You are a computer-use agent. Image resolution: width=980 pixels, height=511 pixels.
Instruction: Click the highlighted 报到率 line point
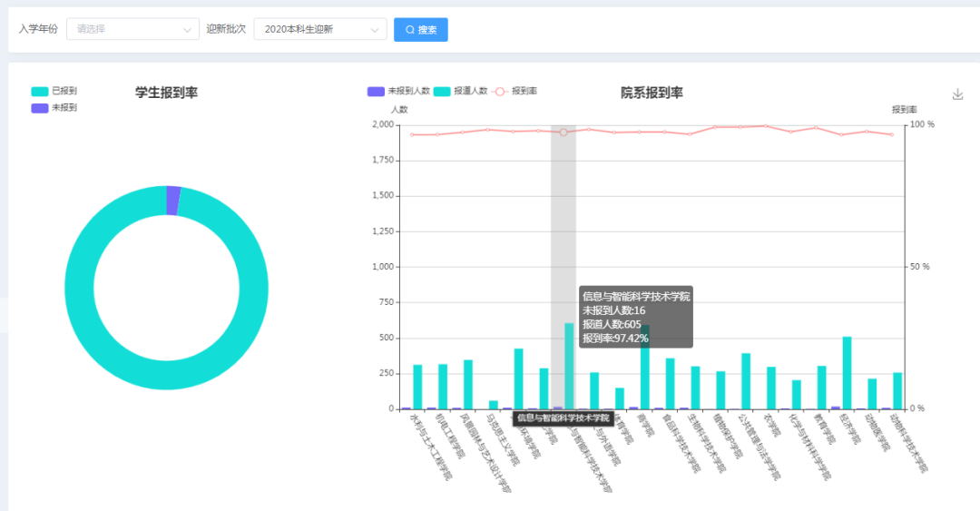(563, 133)
